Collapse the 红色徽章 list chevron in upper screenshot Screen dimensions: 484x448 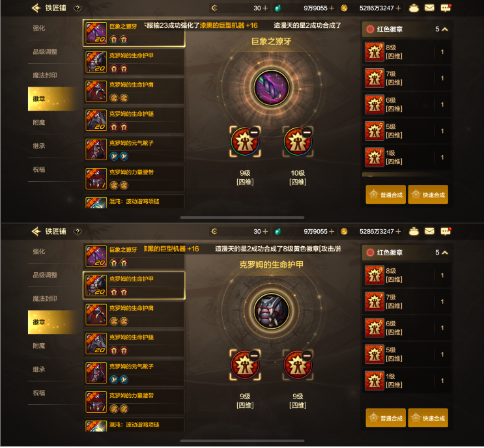(445, 29)
